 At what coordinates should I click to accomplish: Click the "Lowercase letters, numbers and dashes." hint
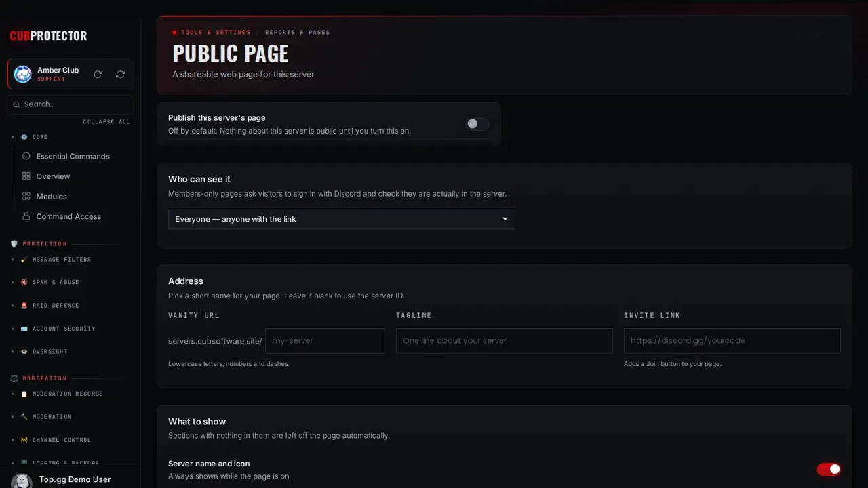229,364
